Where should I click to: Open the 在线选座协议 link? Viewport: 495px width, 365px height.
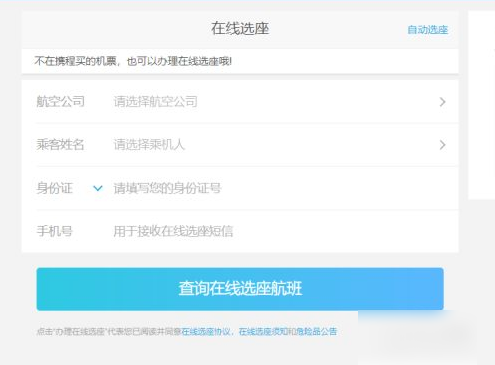coord(206,332)
